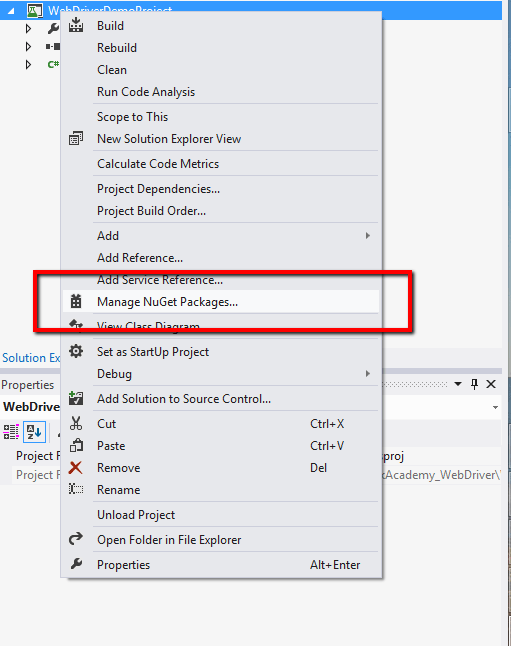Click the red Remove X icon
This screenshot has width=511, height=646.
click(x=76, y=468)
